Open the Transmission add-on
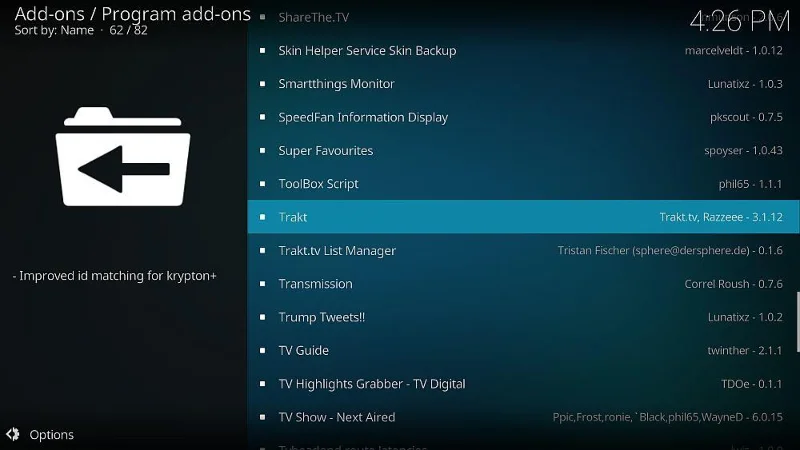Viewport: 800px width, 450px height. (x=523, y=284)
